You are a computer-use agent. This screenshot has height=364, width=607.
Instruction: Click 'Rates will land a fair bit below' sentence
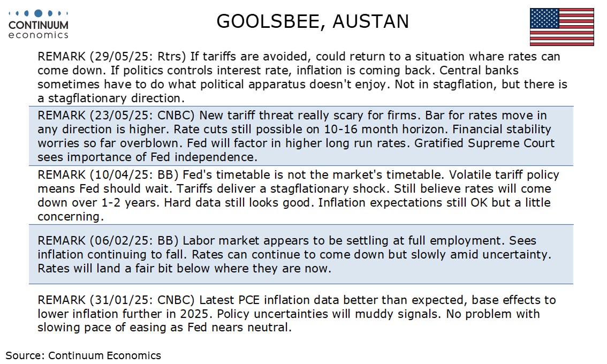pos(184,268)
